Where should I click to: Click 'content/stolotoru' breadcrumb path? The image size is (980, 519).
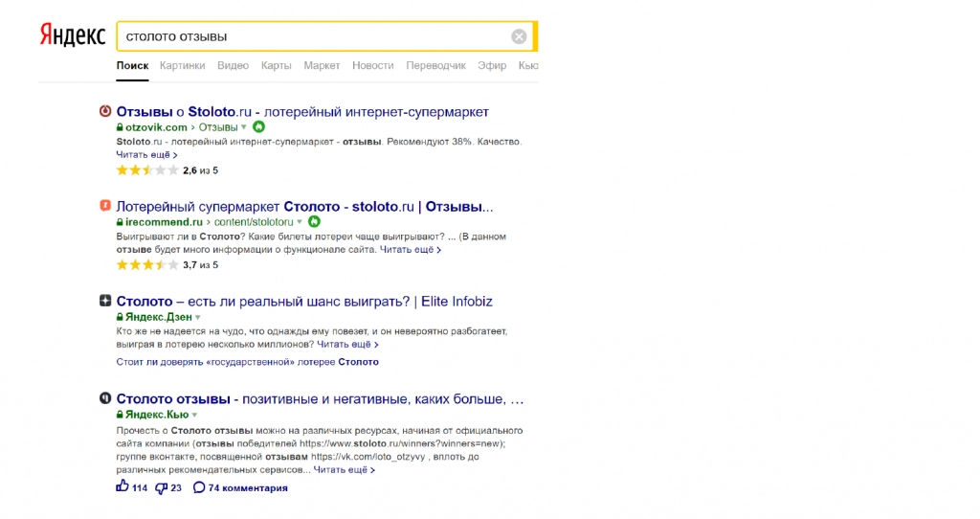point(254,222)
